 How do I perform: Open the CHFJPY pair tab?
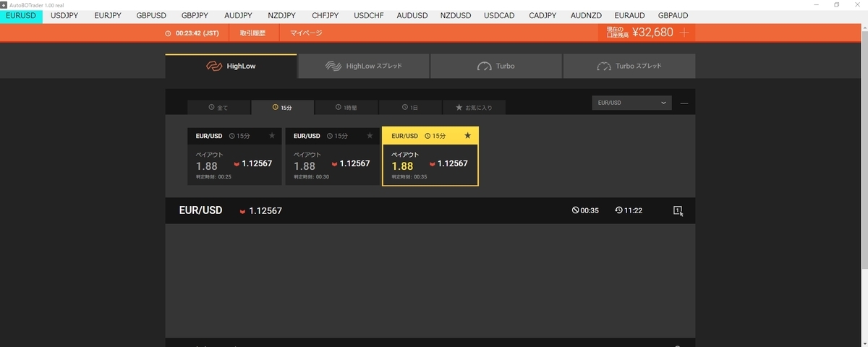point(325,15)
